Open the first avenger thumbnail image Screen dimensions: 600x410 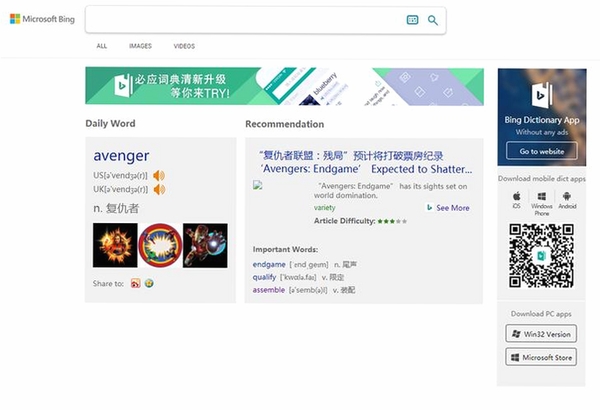coord(115,245)
